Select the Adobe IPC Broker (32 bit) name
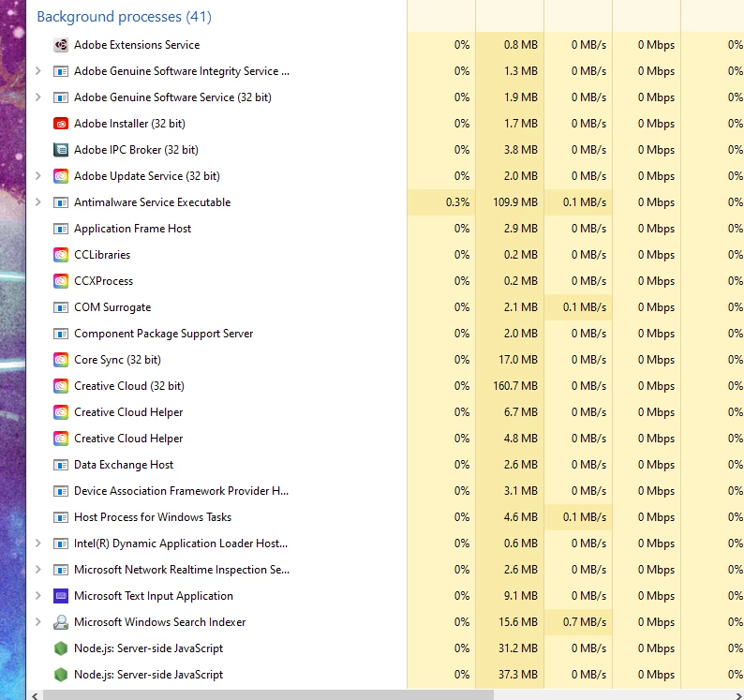 [136, 150]
